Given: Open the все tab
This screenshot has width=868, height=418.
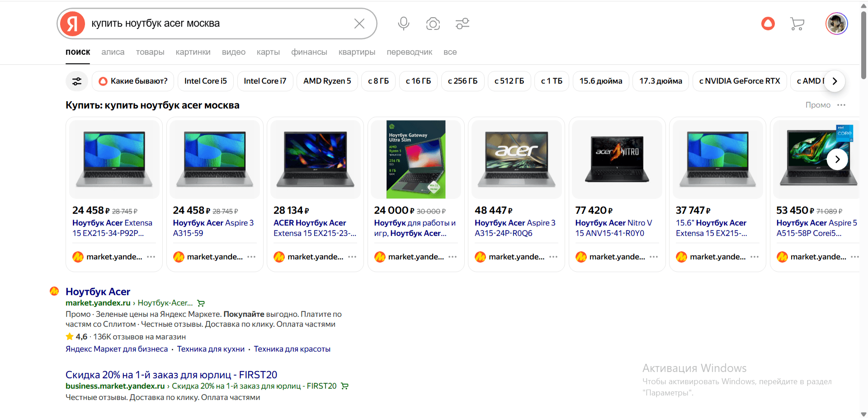Looking at the screenshot, I should point(450,52).
